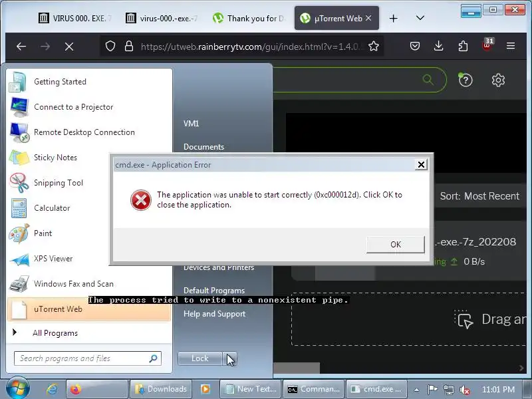532x399 pixels.
Task: Close the cmd.exe Application Error dialog
Action: click(x=421, y=164)
